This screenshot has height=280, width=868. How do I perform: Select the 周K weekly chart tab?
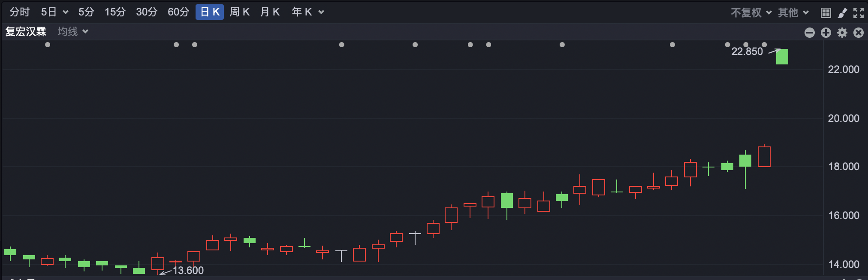pyautogui.click(x=239, y=12)
